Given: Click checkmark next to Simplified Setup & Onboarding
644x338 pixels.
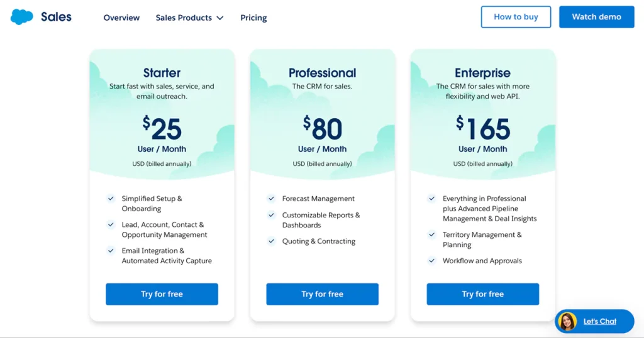Looking at the screenshot, I should [x=111, y=199].
